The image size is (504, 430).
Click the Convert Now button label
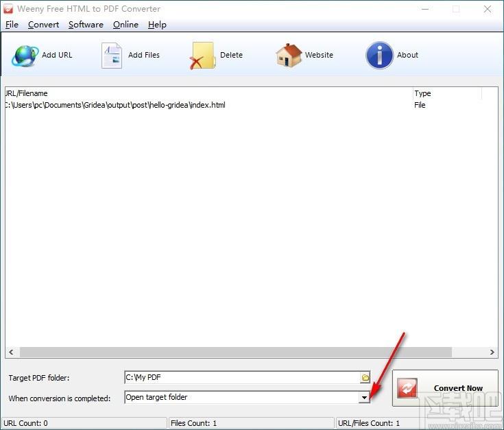(458, 388)
